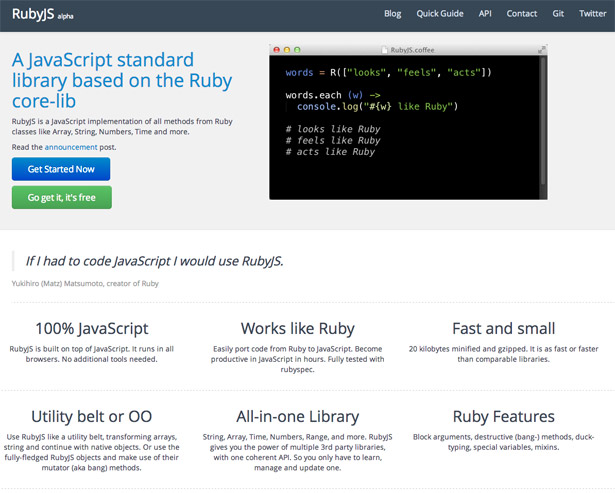Click the Get Started Now button
Viewport: 615px width, 493px height.
(x=61, y=169)
